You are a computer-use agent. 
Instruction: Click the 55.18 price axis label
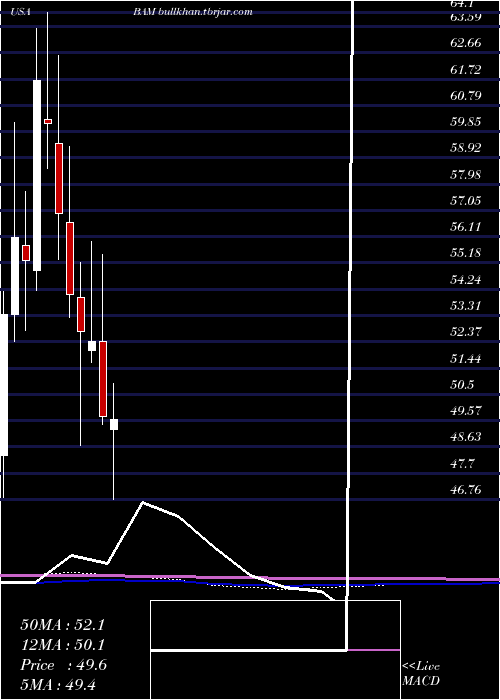coord(466,253)
